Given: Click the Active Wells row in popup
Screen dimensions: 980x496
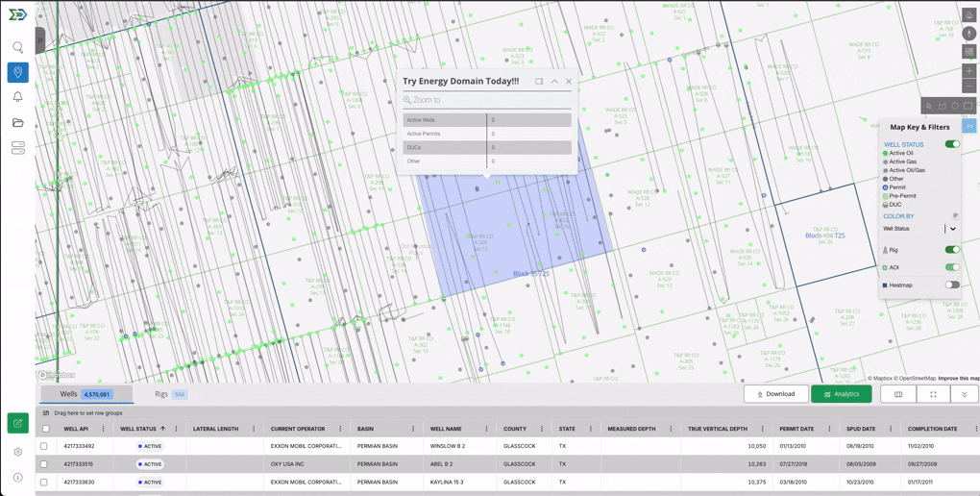Looking at the screenshot, I should coord(487,120).
